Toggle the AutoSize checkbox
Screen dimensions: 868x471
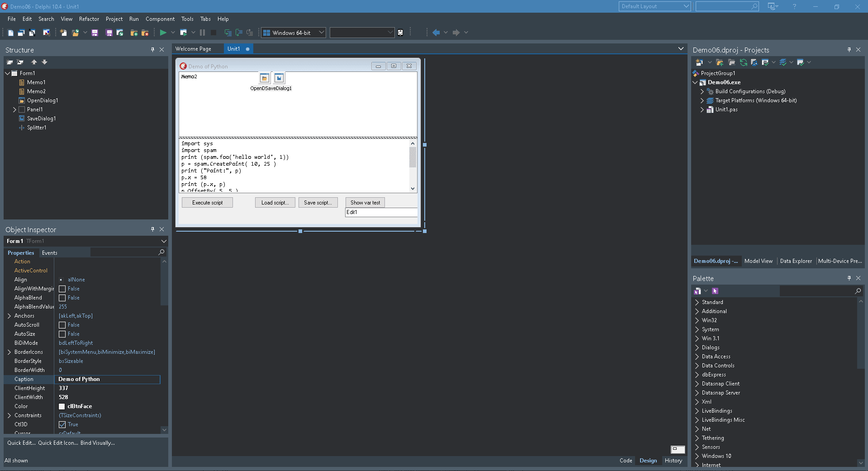pos(62,334)
